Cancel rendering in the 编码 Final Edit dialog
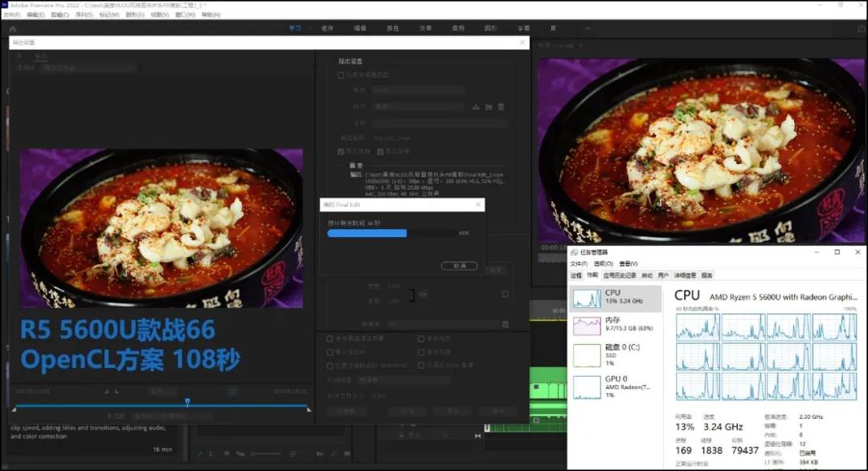 459,265
